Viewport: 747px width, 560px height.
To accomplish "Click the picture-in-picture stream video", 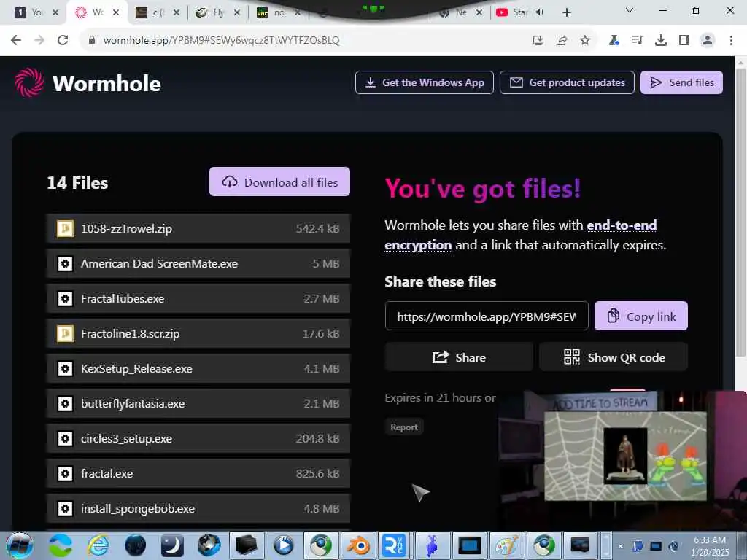I will [x=622, y=460].
